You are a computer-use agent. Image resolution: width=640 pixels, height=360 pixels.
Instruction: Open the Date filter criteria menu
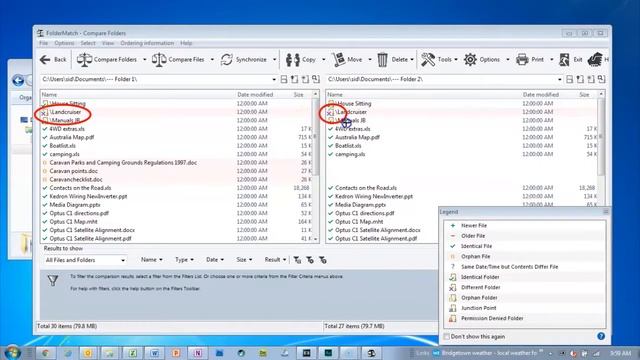click(215, 260)
